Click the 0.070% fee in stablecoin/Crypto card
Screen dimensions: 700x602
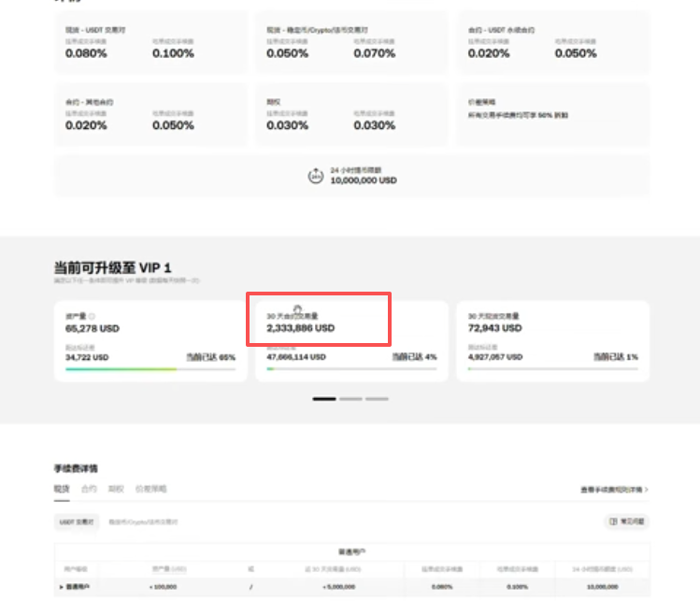[375, 53]
